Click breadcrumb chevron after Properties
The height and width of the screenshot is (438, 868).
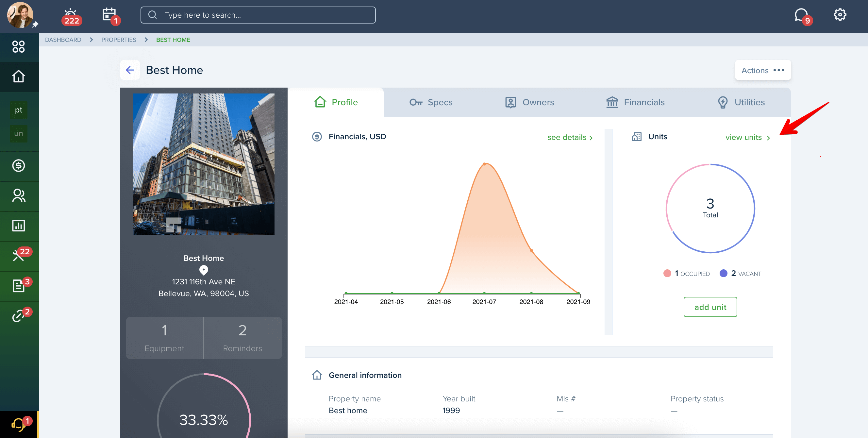point(146,40)
